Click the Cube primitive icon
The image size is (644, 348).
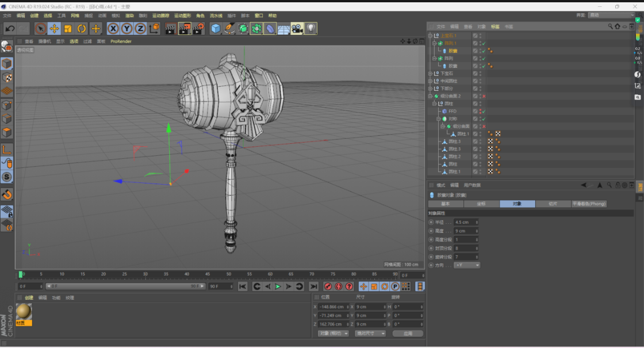coord(216,28)
